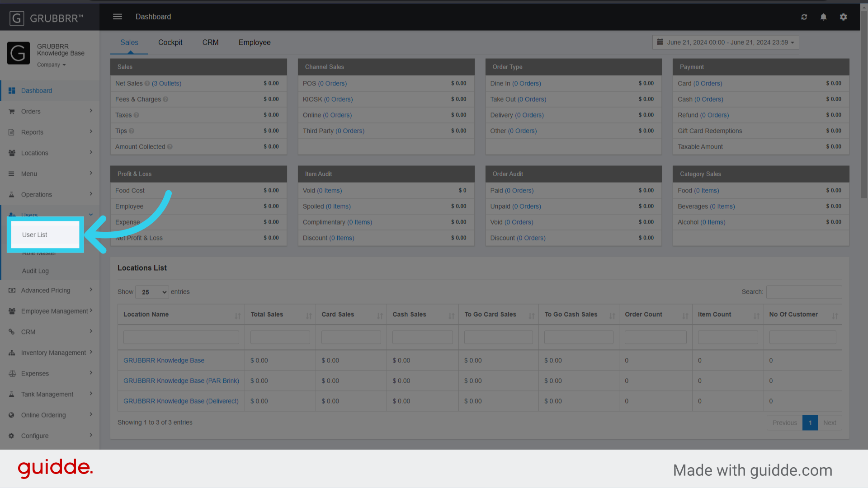
Task: Click the Online Ordering globe icon
Action: pyautogui.click(x=12, y=415)
